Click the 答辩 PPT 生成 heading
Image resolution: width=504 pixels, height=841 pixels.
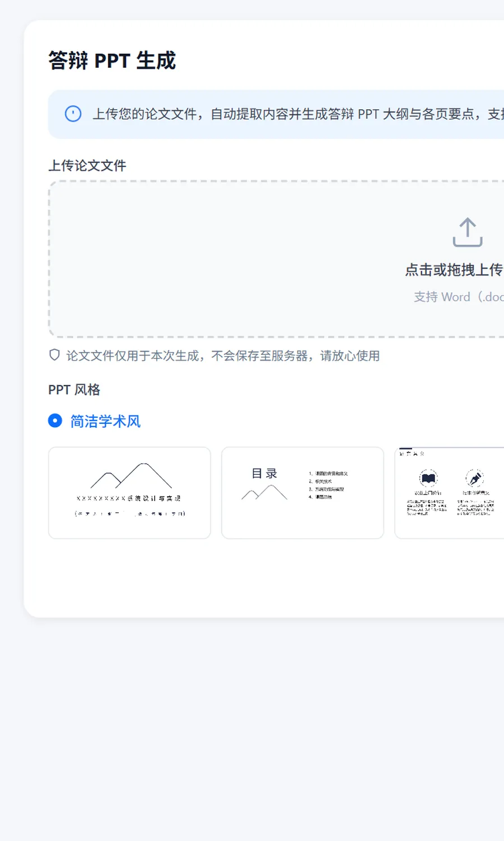pos(112,60)
